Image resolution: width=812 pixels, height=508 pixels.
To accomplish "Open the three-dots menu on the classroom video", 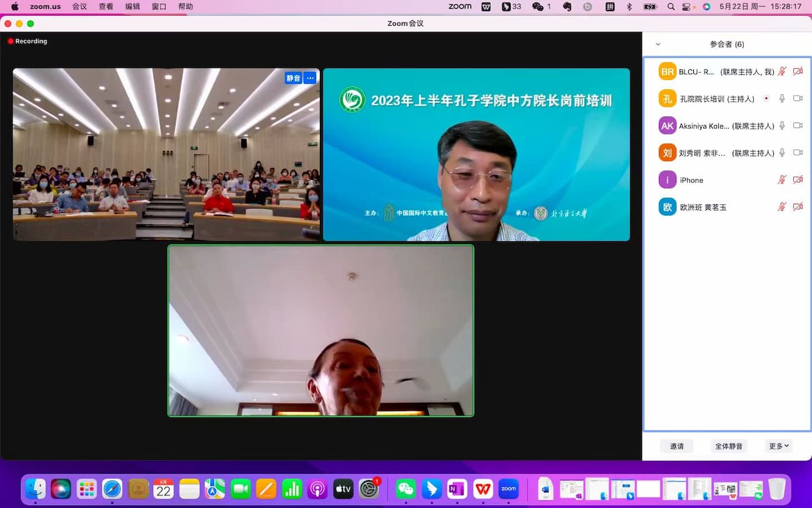I will [x=310, y=78].
